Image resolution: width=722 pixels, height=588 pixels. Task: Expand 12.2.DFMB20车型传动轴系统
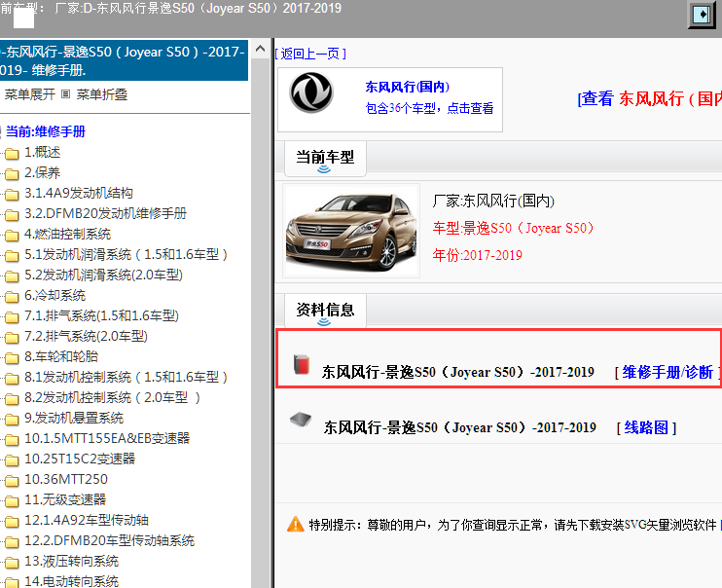(x=109, y=540)
